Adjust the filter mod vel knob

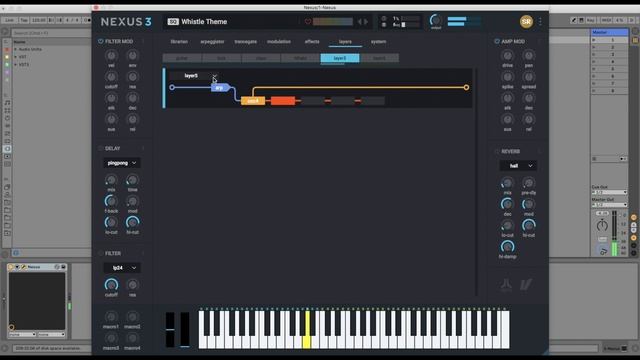(x=111, y=56)
